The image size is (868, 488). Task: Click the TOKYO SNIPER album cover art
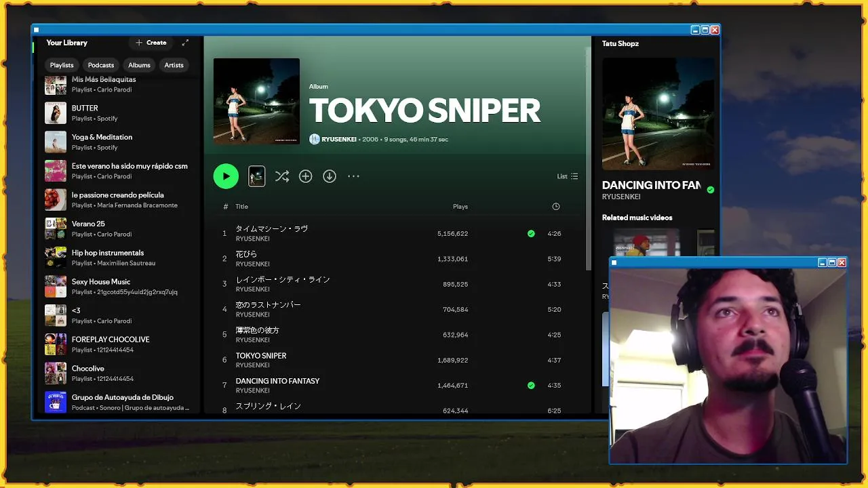click(256, 101)
